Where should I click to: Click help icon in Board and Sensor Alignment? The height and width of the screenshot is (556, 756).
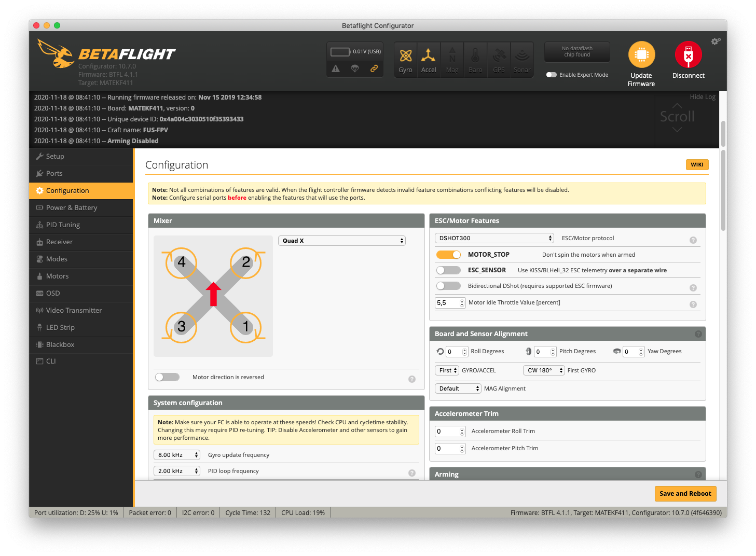coord(698,334)
